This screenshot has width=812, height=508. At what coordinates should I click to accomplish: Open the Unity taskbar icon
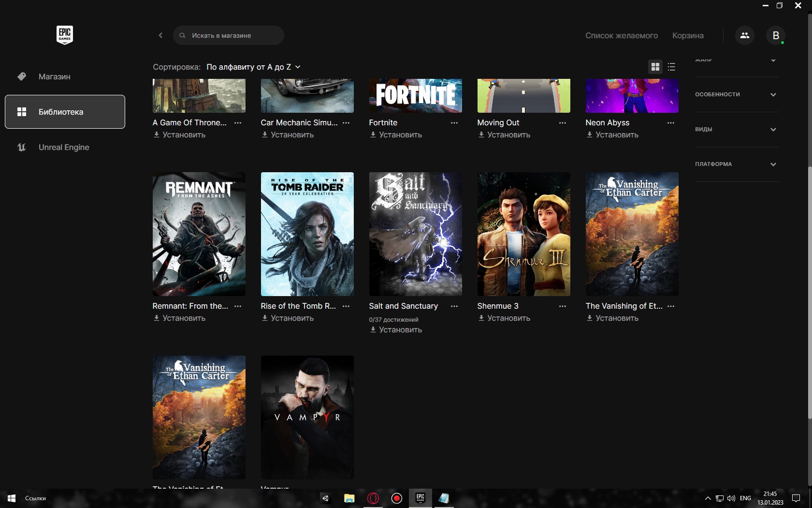[x=326, y=498]
